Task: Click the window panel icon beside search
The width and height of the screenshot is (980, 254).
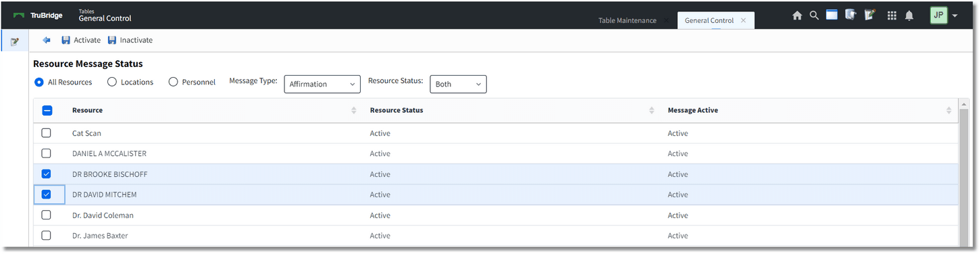Action: (x=832, y=14)
